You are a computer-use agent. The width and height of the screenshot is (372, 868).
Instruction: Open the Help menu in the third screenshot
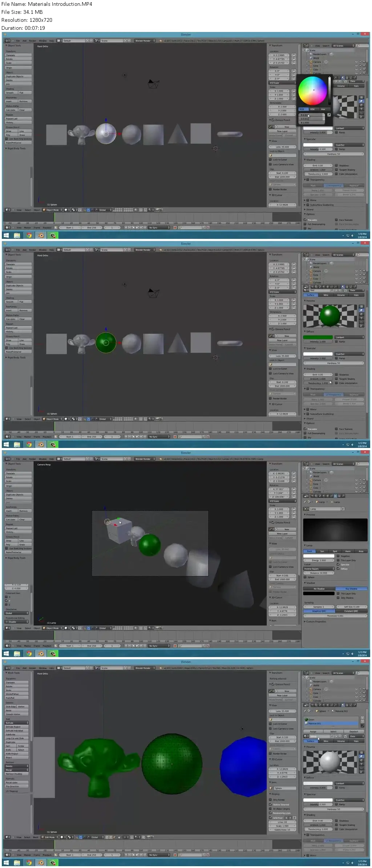52,459
